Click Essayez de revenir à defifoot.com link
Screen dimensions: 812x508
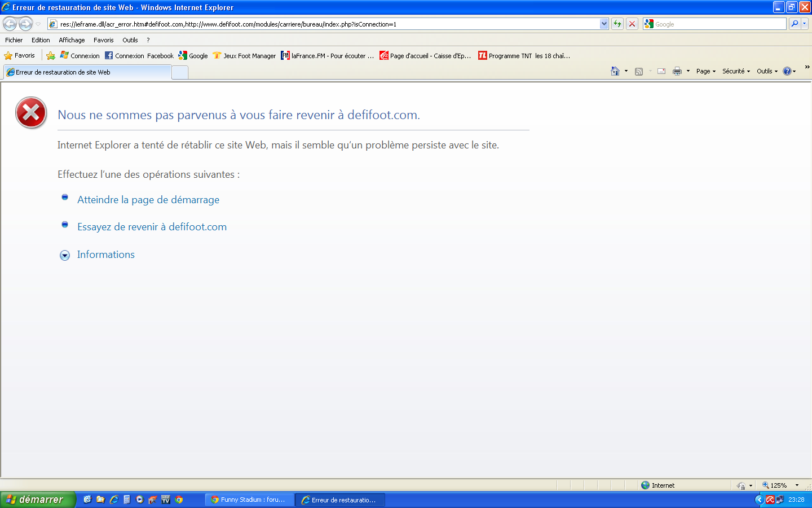click(x=152, y=227)
